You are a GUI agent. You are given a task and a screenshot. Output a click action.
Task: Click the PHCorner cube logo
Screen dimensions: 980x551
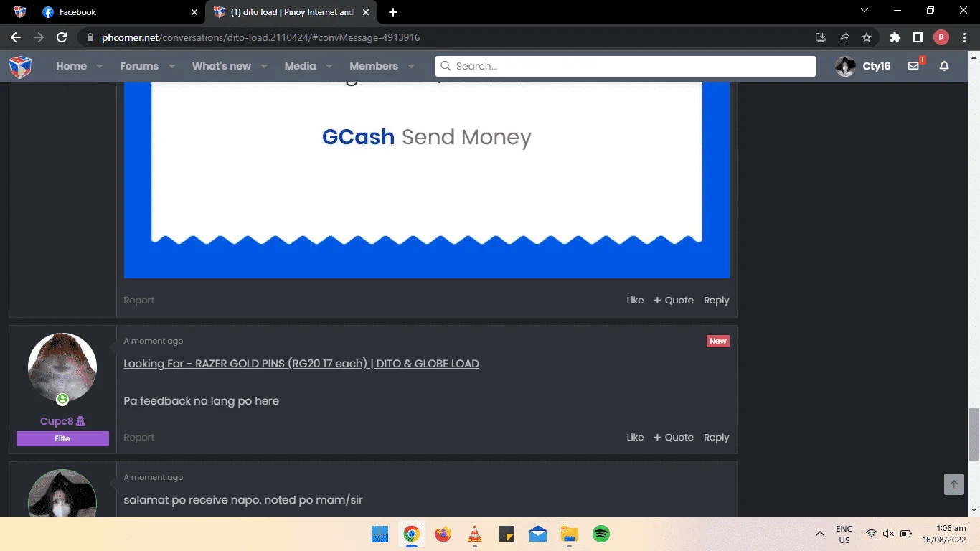pyautogui.click(x=20, y=66)
